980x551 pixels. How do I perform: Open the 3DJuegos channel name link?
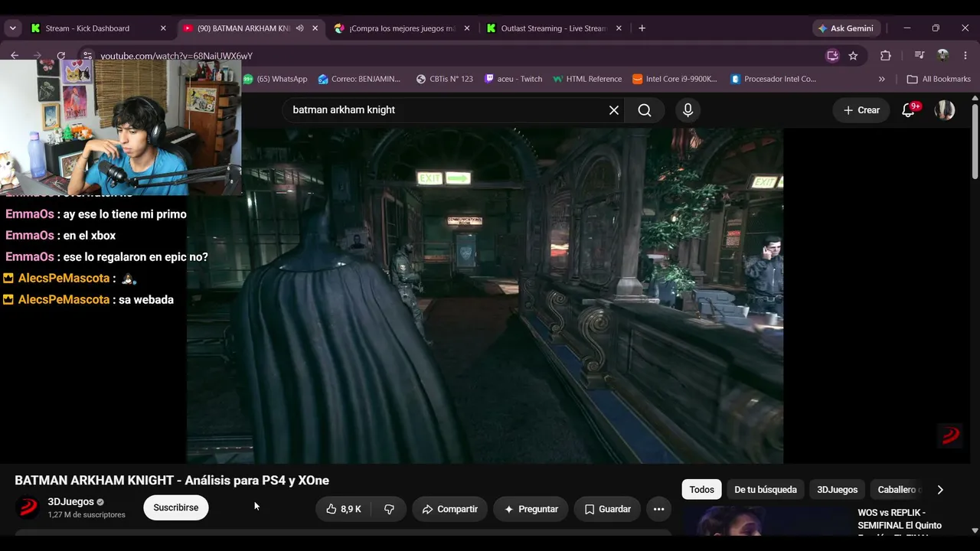(71, 502)
